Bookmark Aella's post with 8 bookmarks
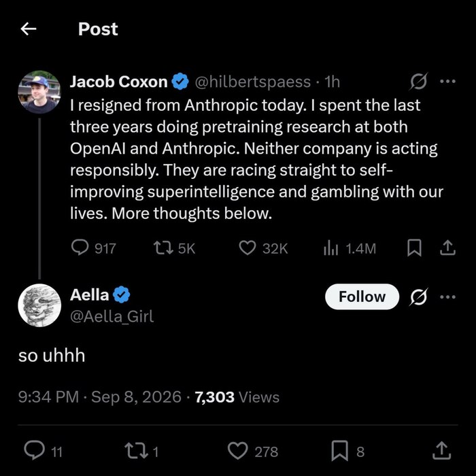The width and height of the screenshot is (476, 476). [347, 451]
